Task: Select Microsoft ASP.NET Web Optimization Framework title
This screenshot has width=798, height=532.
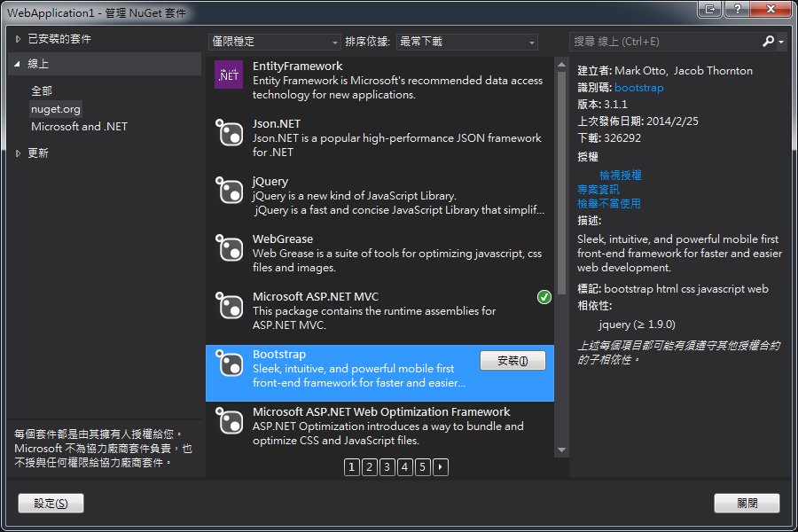Action: 381,411
